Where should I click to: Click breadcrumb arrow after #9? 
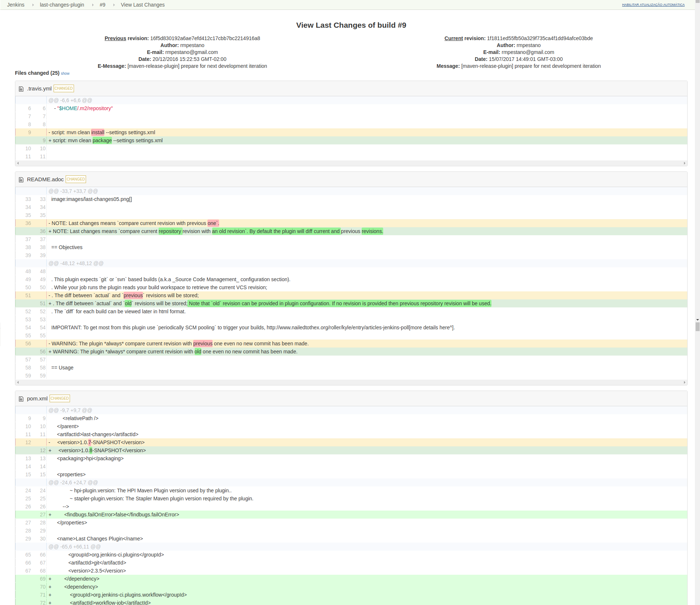pos(114,5)
